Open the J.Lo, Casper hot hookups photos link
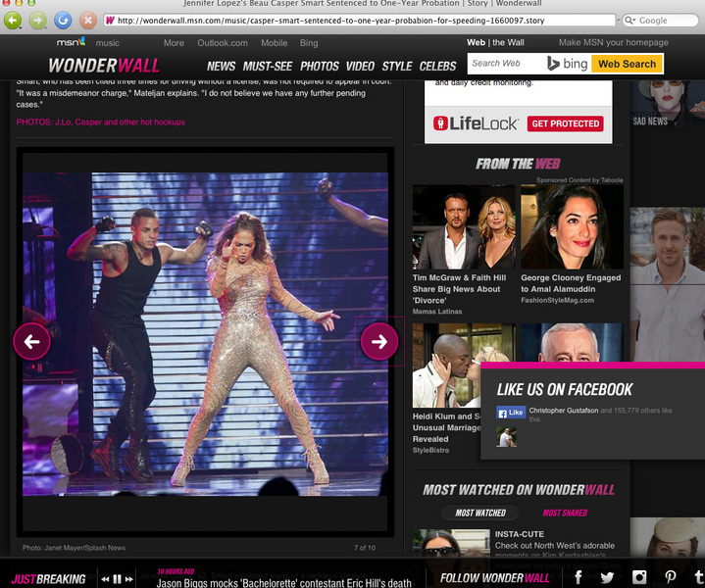Viewport: 705px width, 588px height. tap(101, 122)
